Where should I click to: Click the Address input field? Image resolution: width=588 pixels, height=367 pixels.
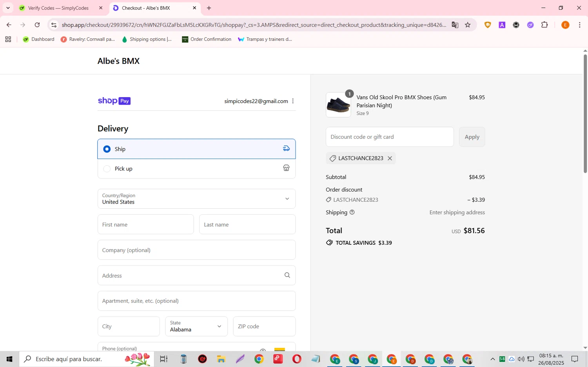[196, 275]
